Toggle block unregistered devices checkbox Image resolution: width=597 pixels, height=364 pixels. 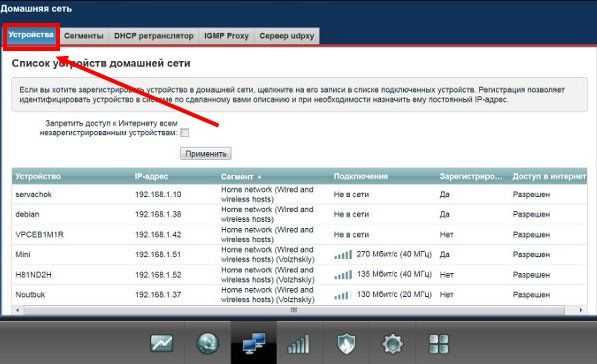[x=185, y=133]
